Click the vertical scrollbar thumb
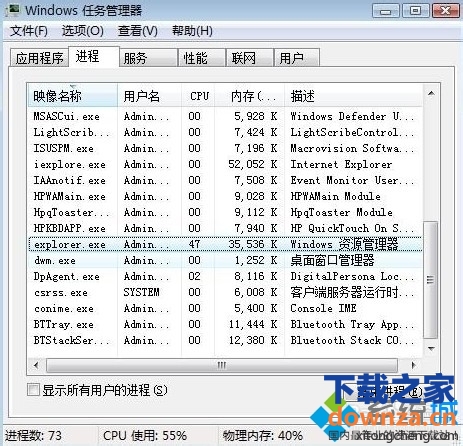The height and width of the screenshot is (446, 463). tap(430, 280)
